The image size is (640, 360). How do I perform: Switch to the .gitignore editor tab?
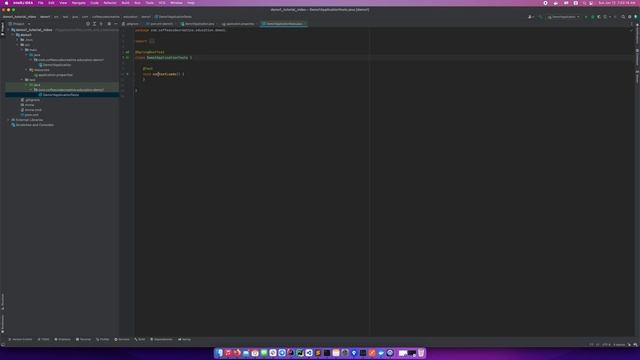click(131, 24)
